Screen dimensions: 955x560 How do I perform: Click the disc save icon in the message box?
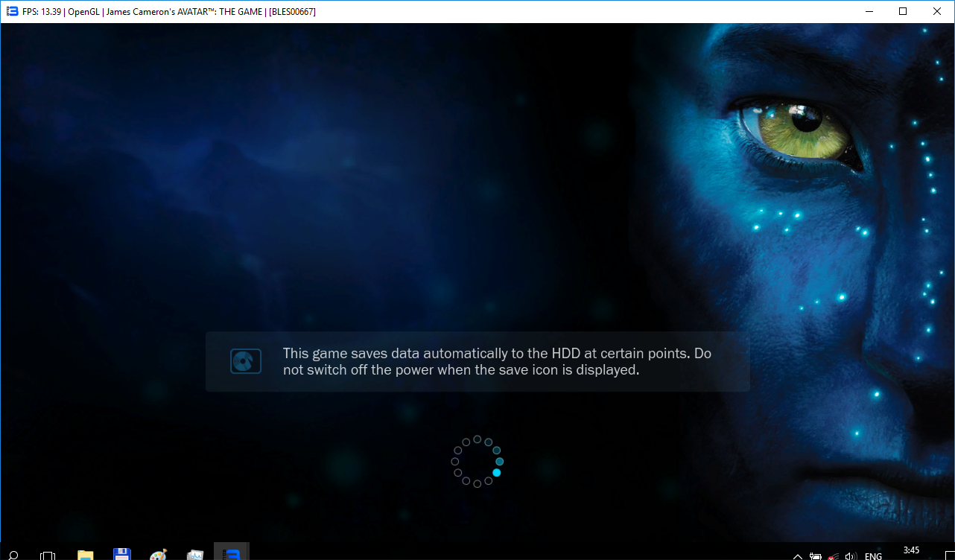click(x=246, y=361)
